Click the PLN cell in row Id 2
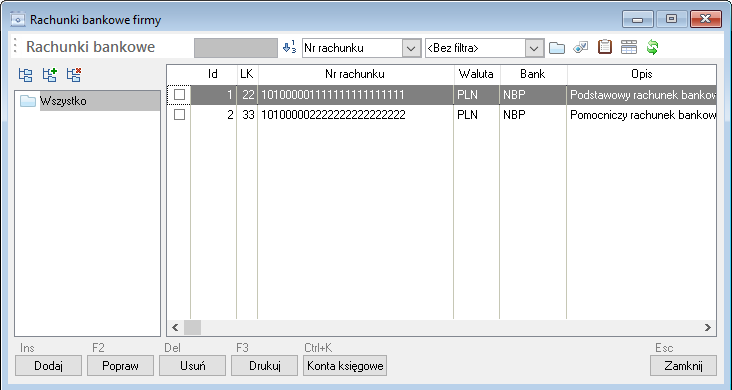This screenshot has height=390, width=732. tap(477, 114)
